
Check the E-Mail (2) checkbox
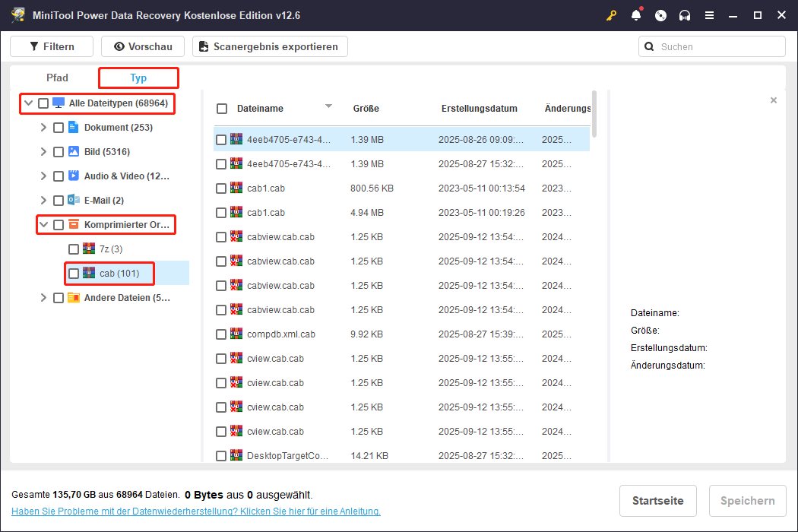pyautogui.click(x=59, y=201)
